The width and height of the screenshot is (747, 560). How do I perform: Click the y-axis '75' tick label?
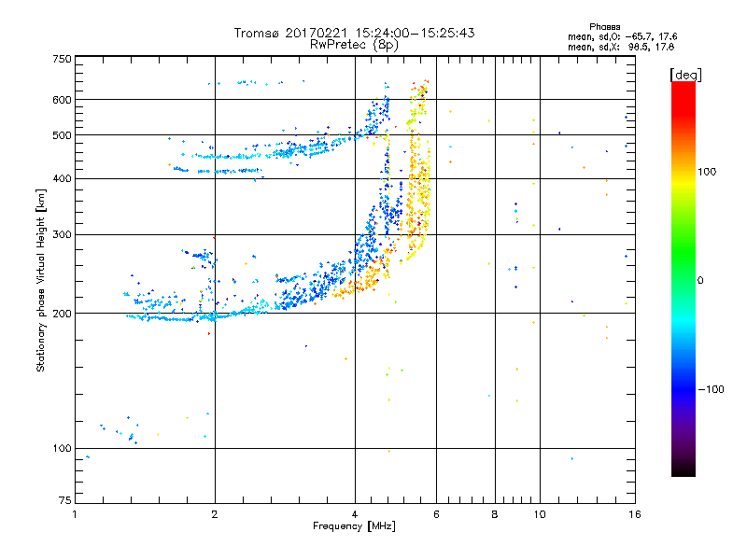click(65, 500)
